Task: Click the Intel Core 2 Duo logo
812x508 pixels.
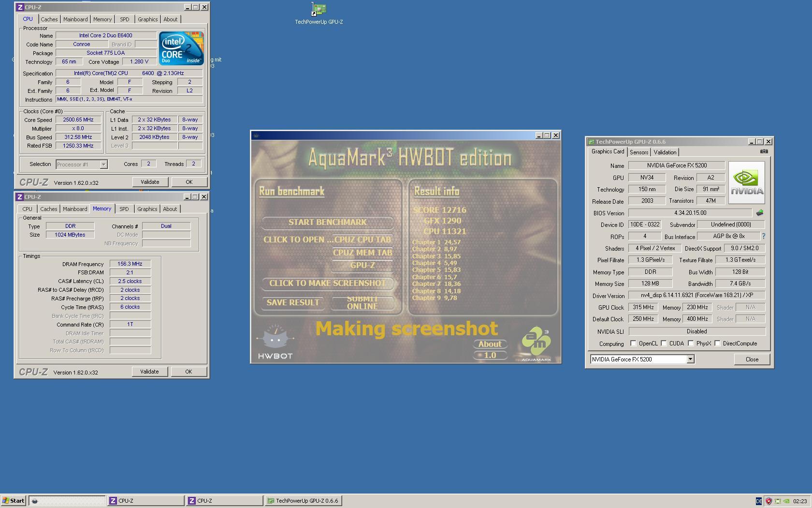Action: pyautogui.click(x=181, y=48)
